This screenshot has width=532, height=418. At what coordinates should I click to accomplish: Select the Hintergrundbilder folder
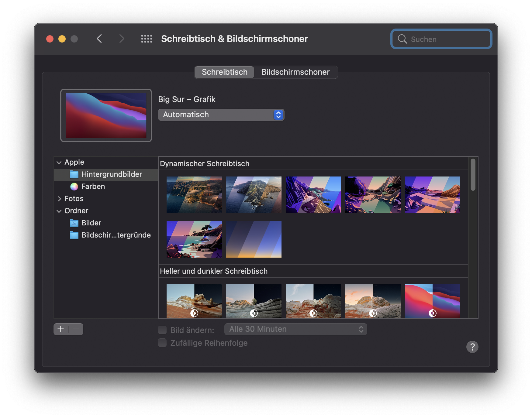[111, 174]
